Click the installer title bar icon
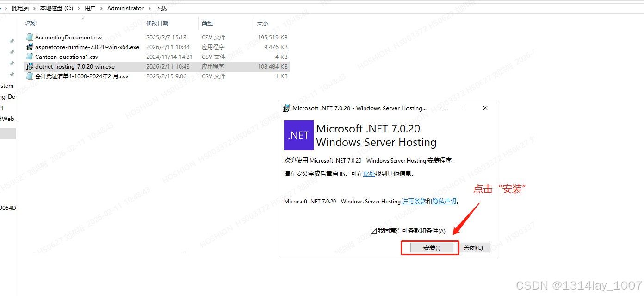Screen dimensions: 644x296 287,108
